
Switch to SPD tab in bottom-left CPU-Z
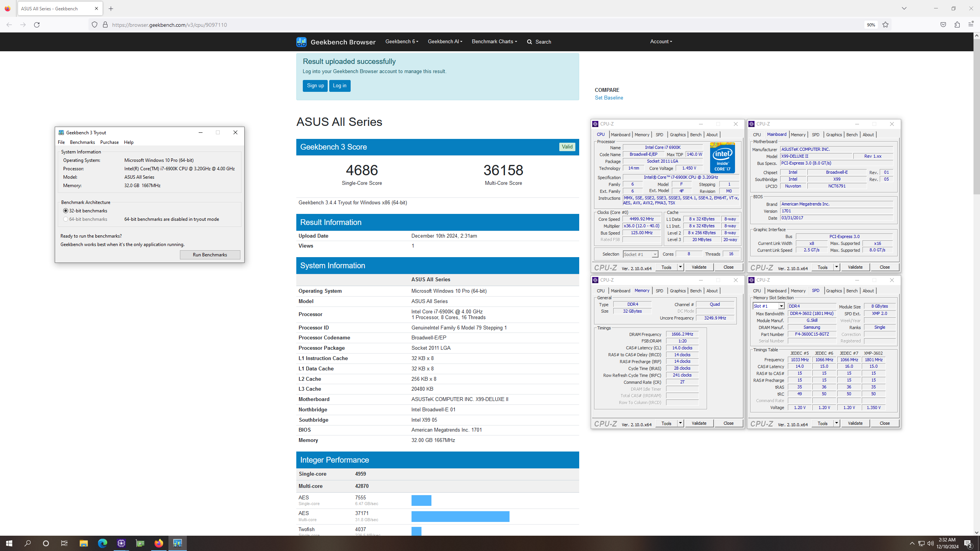click(659, 291)
